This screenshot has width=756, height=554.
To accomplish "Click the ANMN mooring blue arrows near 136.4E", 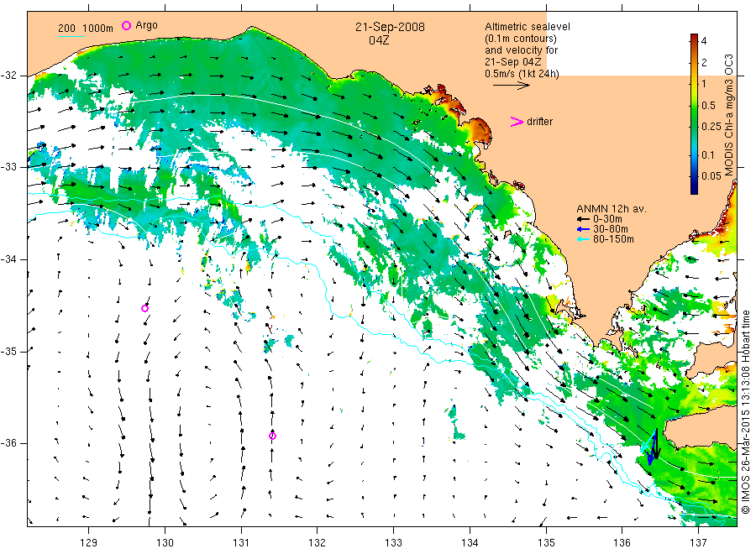I will click(651, 448).
